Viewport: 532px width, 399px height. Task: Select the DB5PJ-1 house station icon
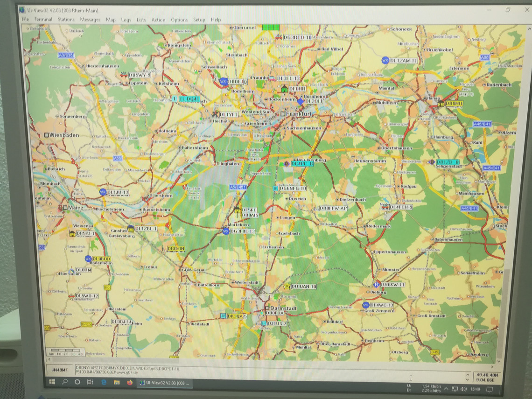point(72,233)
